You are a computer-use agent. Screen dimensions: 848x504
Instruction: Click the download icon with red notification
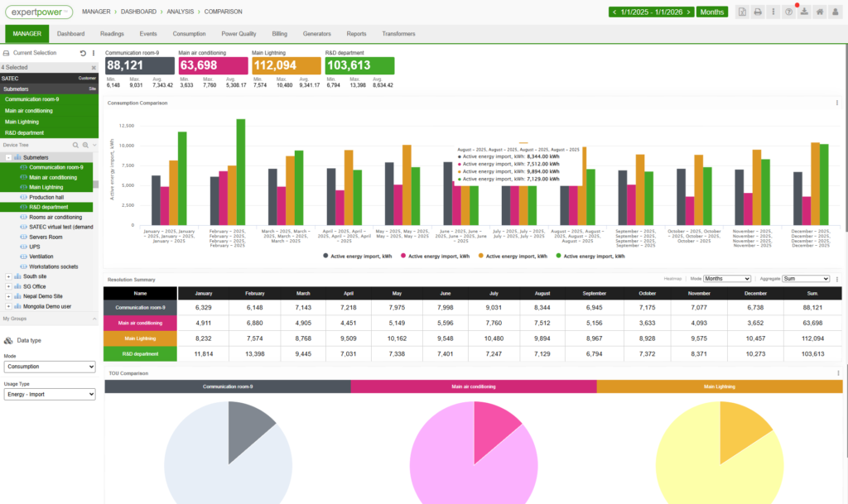click(804, 12)
